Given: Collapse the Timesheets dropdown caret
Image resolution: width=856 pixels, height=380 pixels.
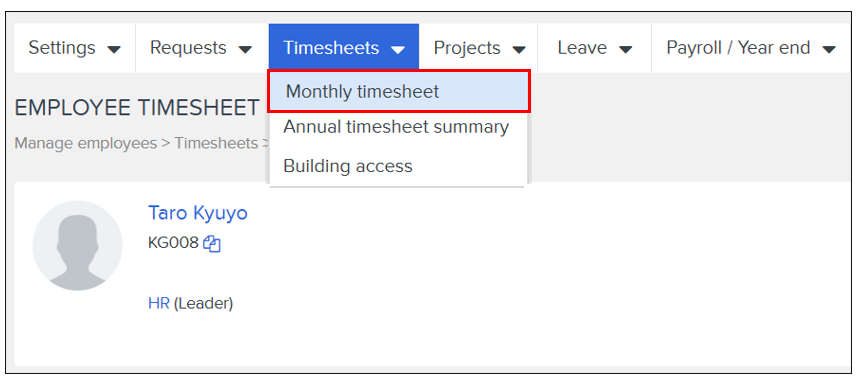Looking at the screenshot, I should [x=398, y=50].
